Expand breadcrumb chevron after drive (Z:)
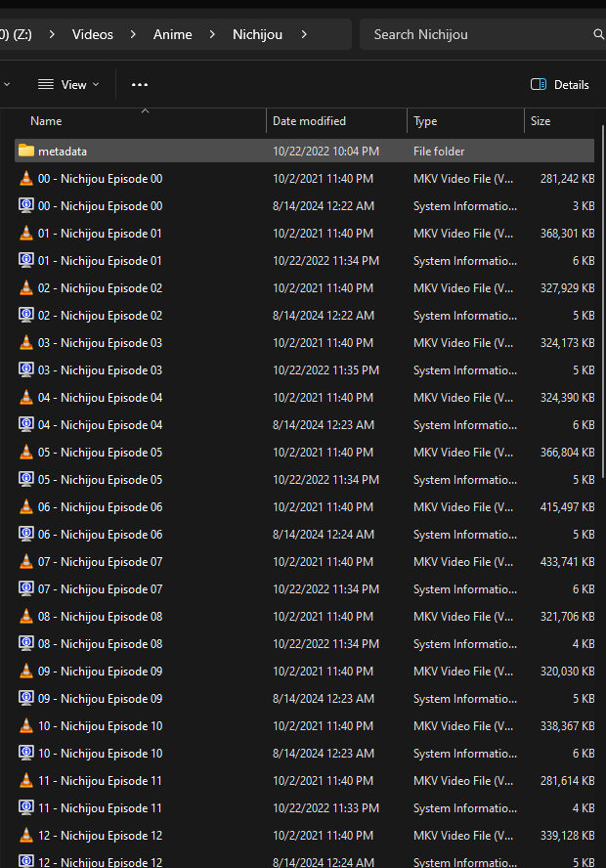 coord(52,34)
